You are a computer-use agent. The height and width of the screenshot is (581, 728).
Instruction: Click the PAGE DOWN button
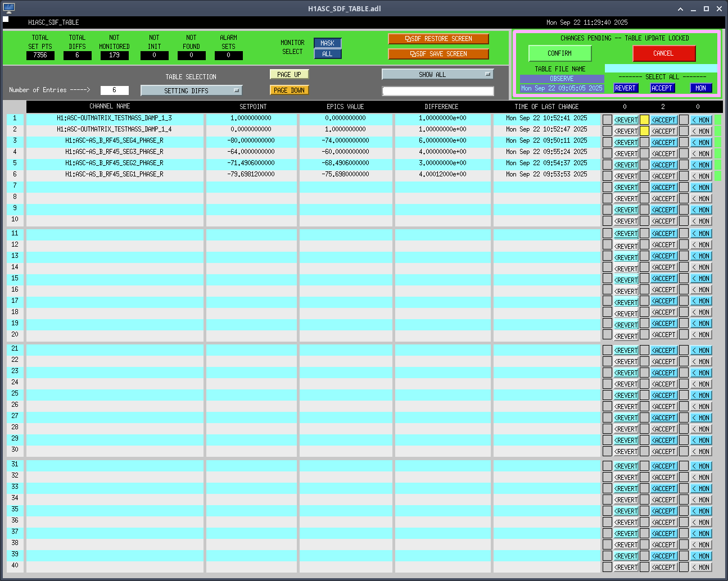[x=289, y=90]
